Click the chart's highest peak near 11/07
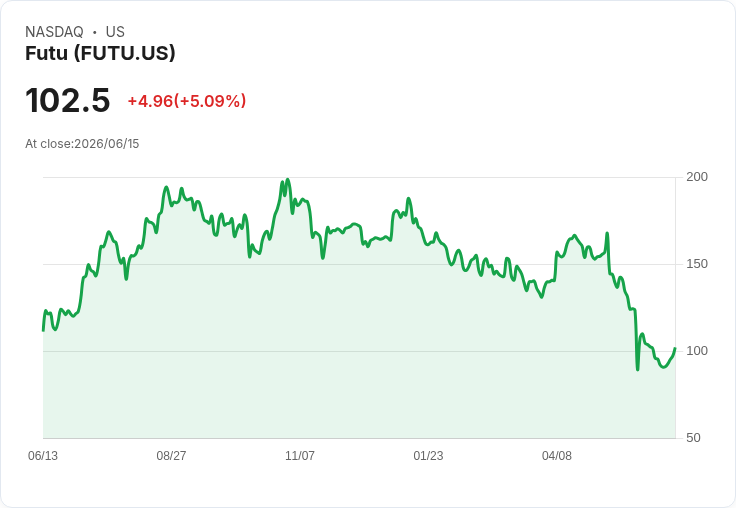 pos(288,179)
